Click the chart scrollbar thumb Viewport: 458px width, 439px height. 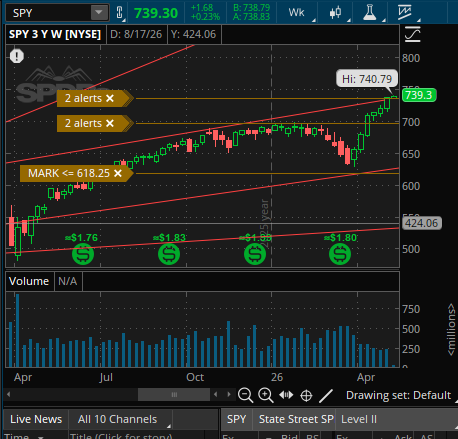(174, 395)
